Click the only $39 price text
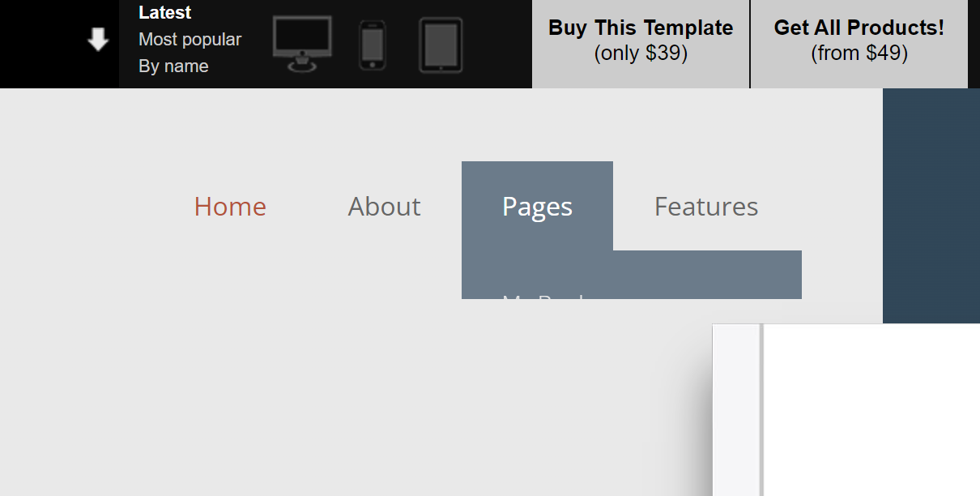Viewport: 980px width, 496px height. click(x=641, y=53)
